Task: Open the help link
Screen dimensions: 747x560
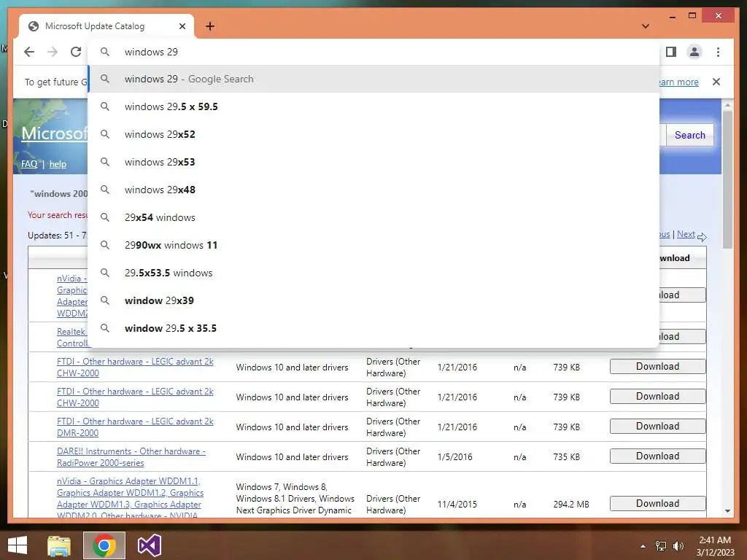Action: [58, 164]
